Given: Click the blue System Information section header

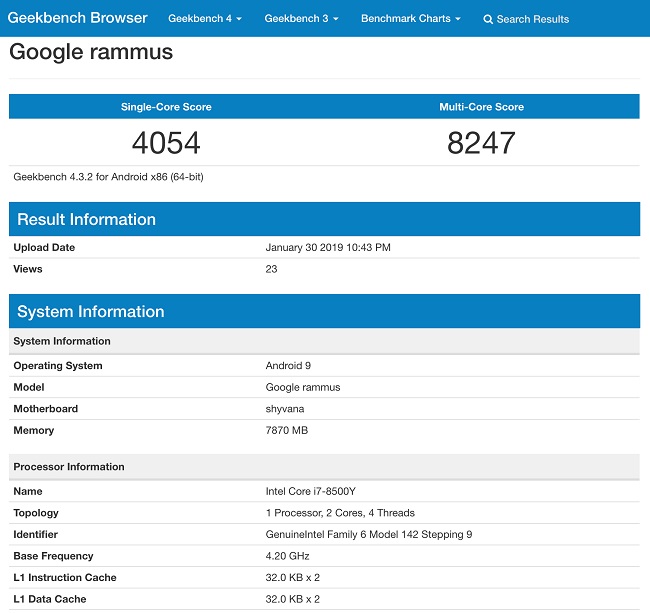Looking at the screenshot, I should (90, 312).
